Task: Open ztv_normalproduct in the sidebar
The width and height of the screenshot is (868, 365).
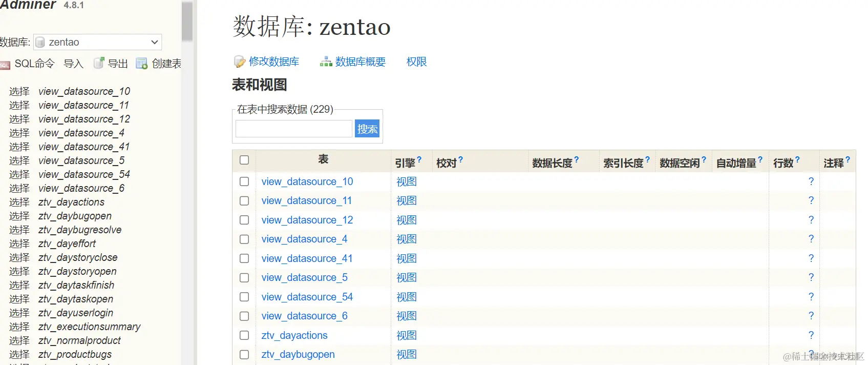Action: click(x=79, y=340)
